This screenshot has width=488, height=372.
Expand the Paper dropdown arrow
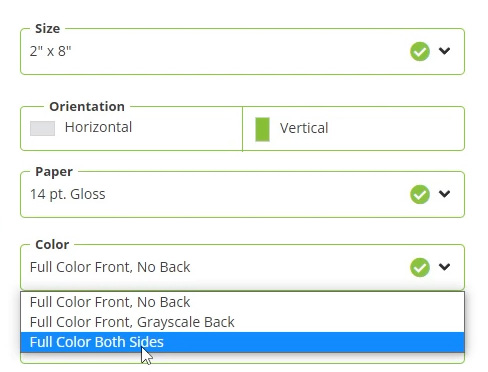(x=444, y=194)
